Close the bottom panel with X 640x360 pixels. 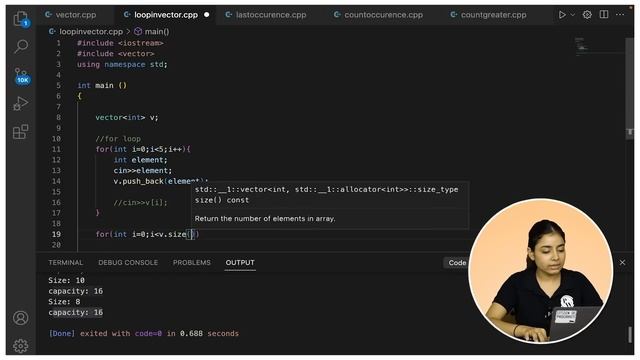(x=622, y=262)
